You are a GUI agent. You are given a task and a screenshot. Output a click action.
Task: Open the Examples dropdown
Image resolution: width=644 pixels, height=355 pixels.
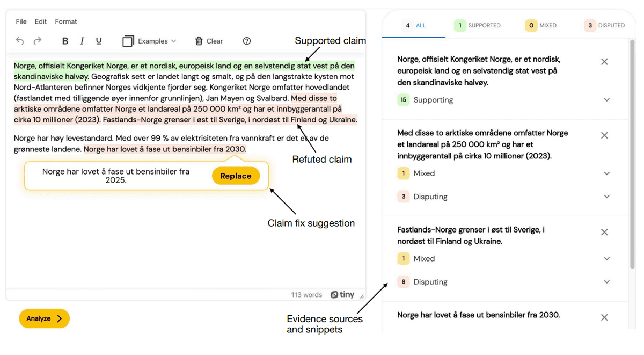click(x=150, y=41)
